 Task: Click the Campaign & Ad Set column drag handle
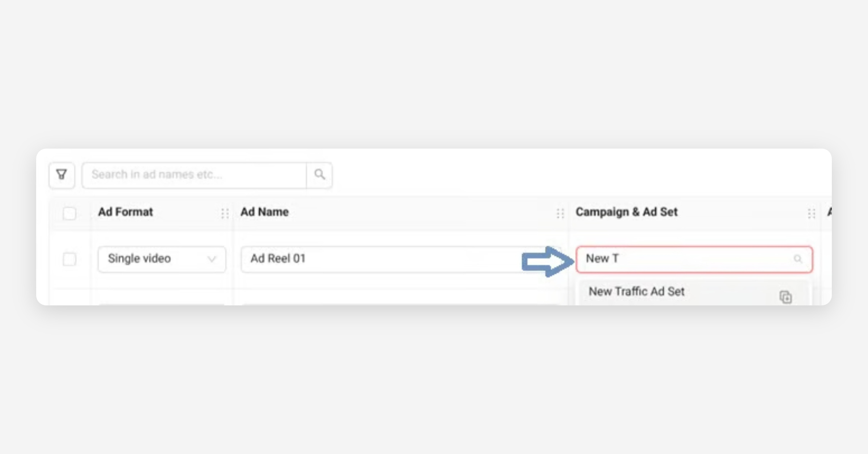click(x=811, y=213)
